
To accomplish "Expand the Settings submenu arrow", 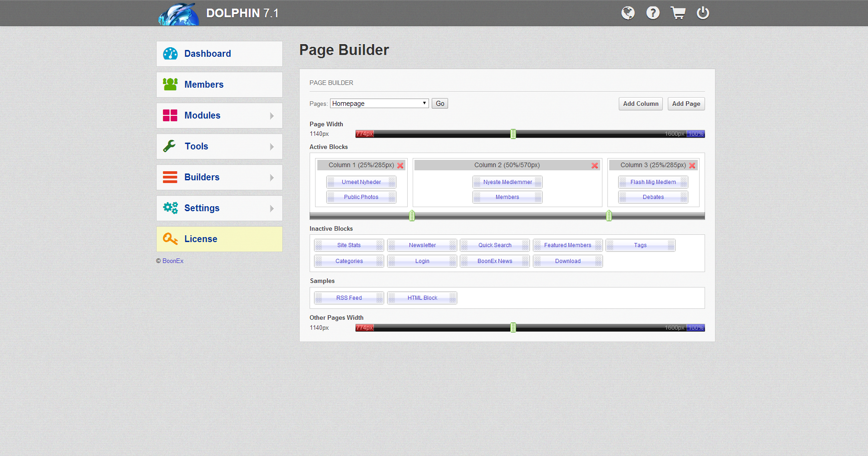I will click(x=272, y=208).
